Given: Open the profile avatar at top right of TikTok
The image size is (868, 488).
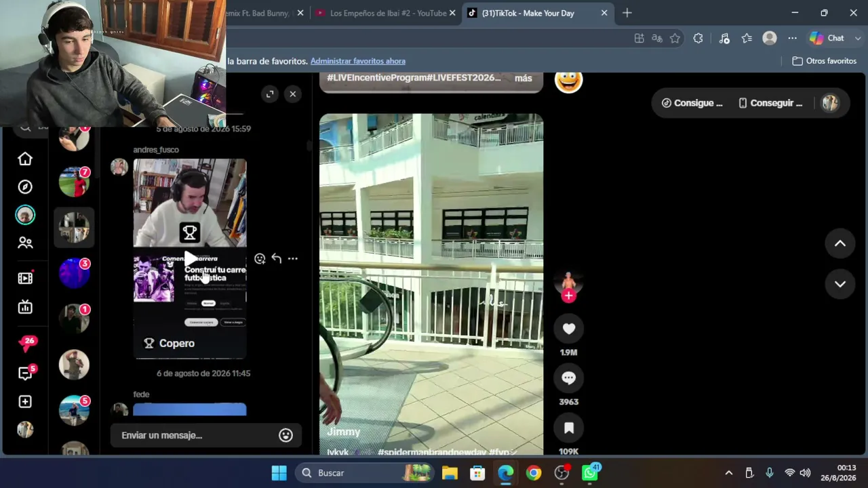Looking at the screenshot, I should click(830, 103).
